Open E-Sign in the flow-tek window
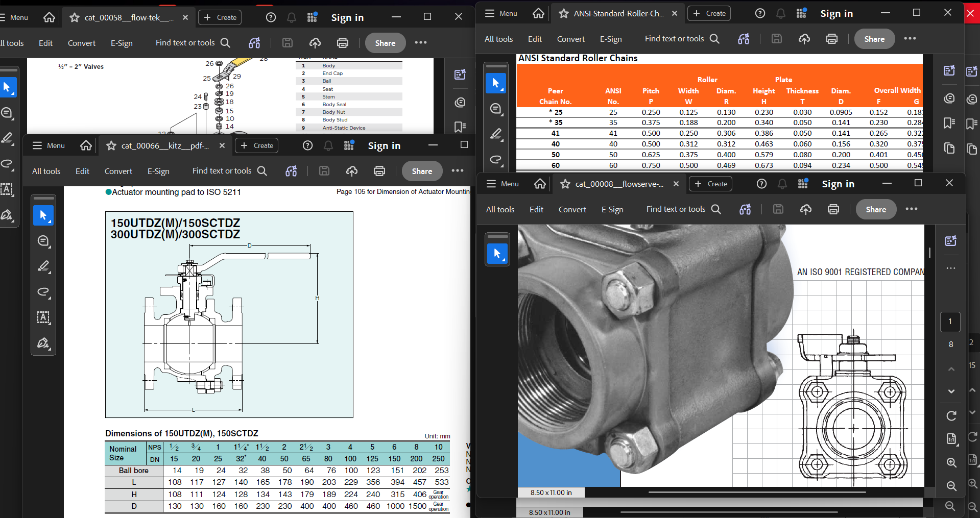 [122, 43]
